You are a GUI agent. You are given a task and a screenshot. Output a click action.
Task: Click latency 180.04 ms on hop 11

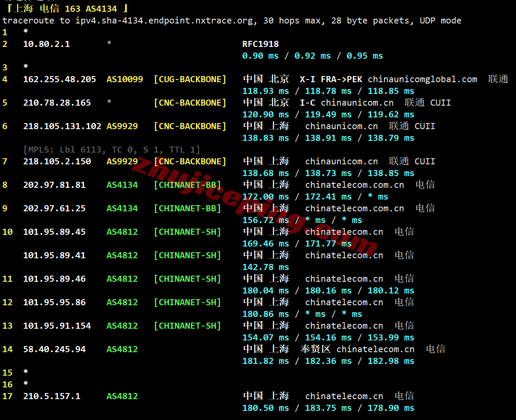click(x=265, y=291)
